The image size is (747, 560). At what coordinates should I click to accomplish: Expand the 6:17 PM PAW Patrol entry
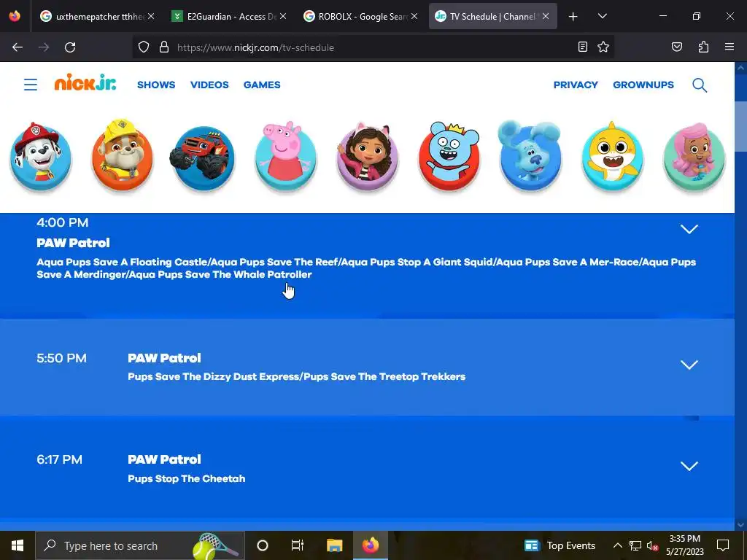[689, 466]
